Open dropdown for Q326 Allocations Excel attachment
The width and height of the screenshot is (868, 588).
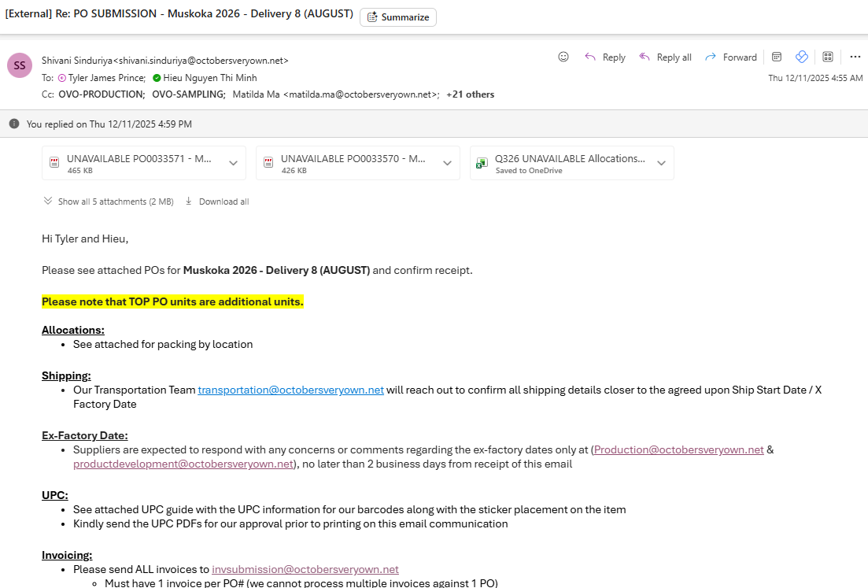[x=661, y=163]
